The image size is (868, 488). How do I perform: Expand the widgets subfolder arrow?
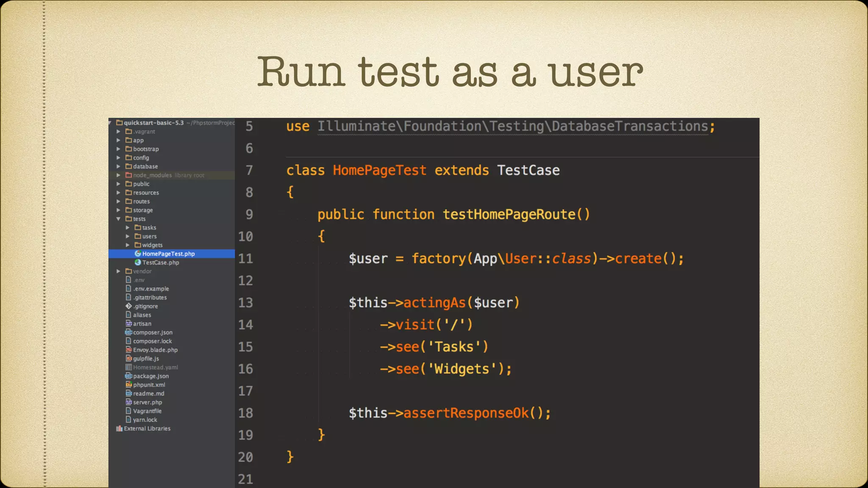point(128,245)
